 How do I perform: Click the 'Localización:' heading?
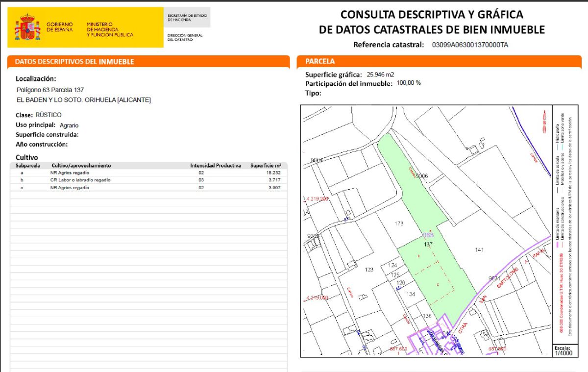click(36, 79)
